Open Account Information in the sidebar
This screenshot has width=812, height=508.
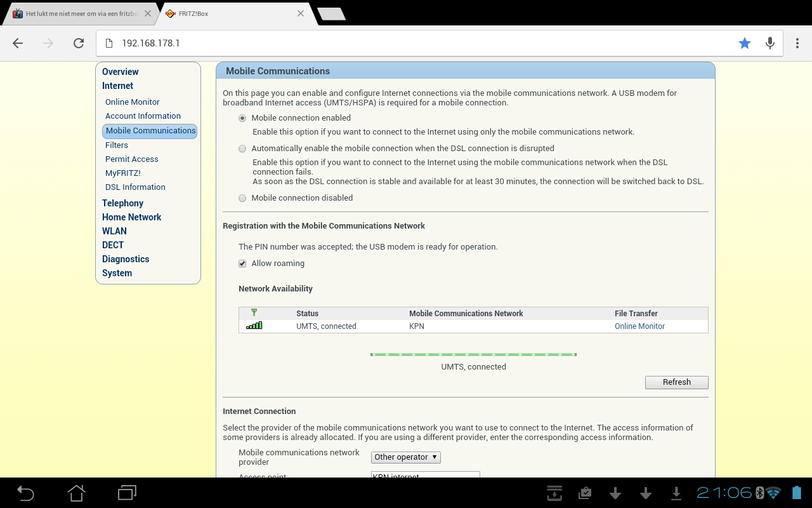coord(143,116)
